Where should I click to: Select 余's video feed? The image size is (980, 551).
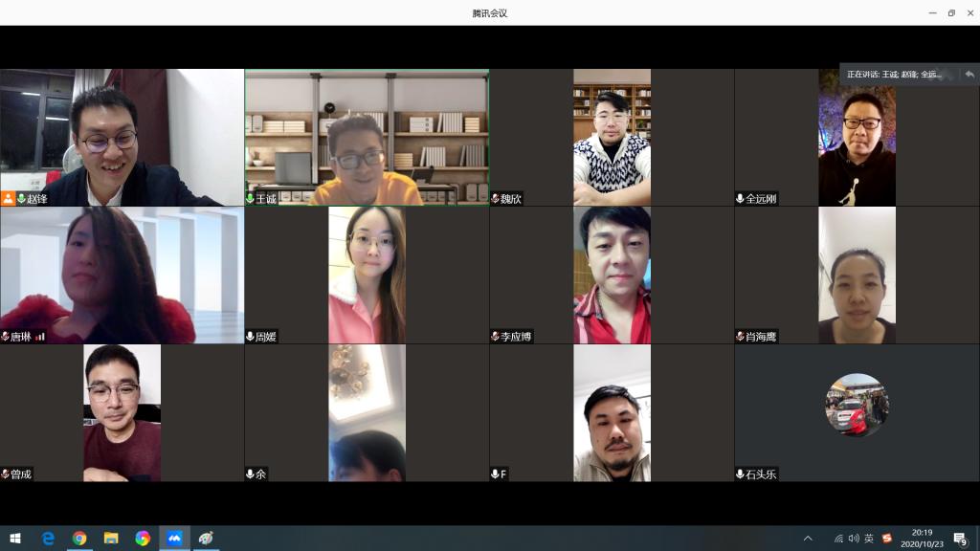[367, 413]
